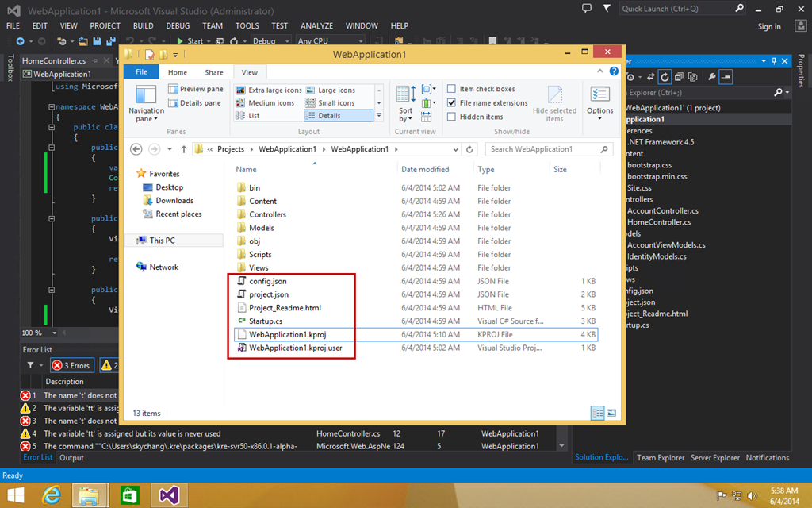Image resolution: width=812 pixels, height=508 pixels.
Task: Click the Sign in link
Action: click(x=769, y=26)
